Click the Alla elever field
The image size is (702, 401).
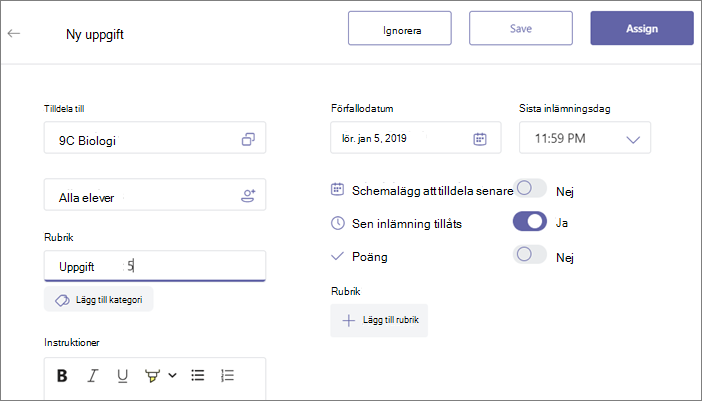pyautogui.click(x=155, y=195)
